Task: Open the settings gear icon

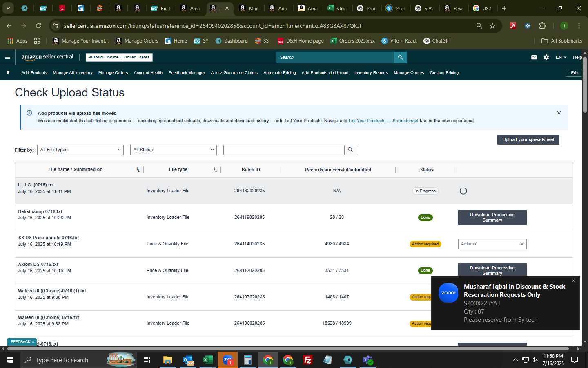Action: 546,57
